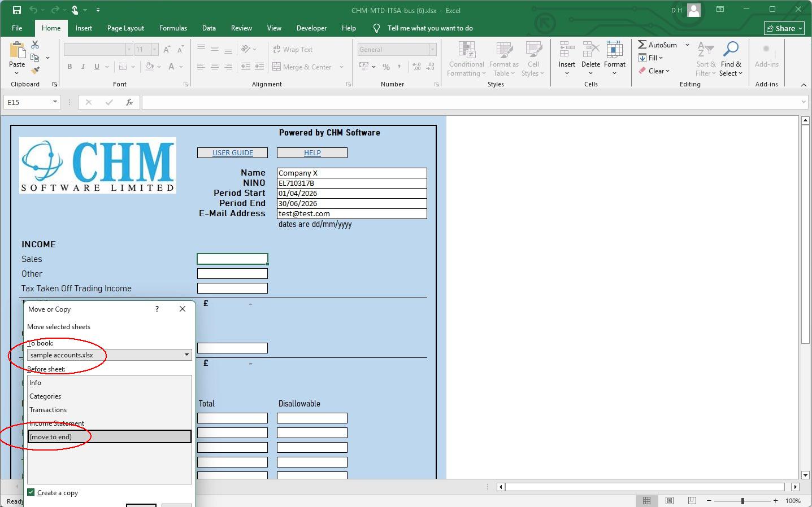812x507 pixels.
Task: Click the Share button
Action: pos(784,28)
